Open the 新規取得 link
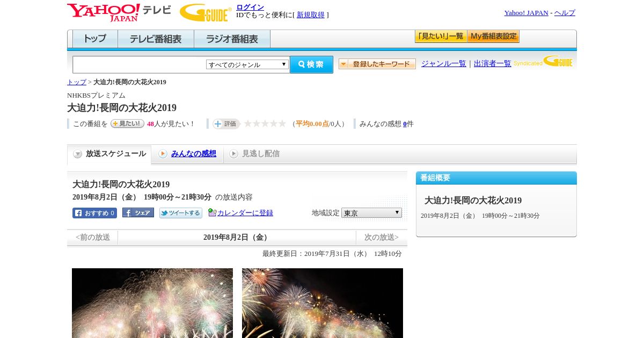The height and width of the screenshot is (338, 644). click(311, 14)
